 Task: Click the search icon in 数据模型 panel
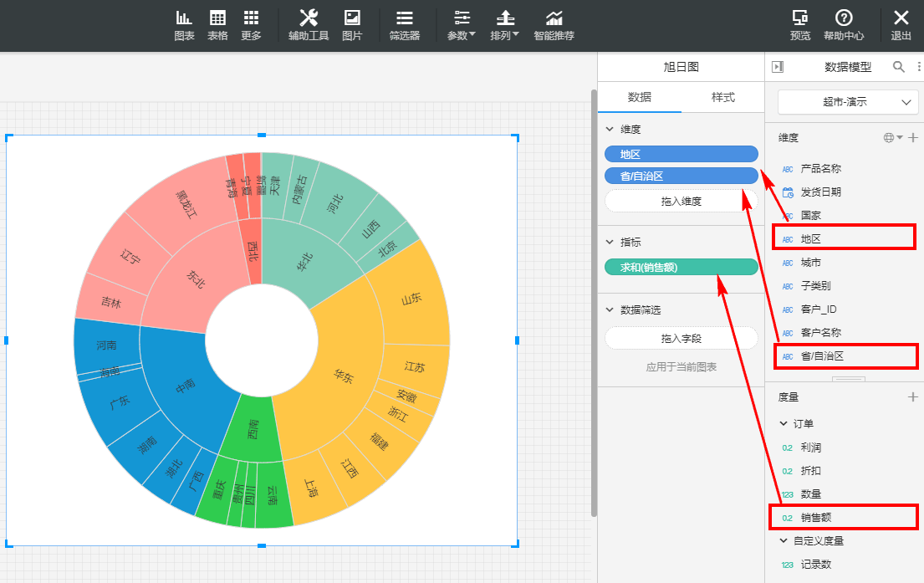[899, 67]
